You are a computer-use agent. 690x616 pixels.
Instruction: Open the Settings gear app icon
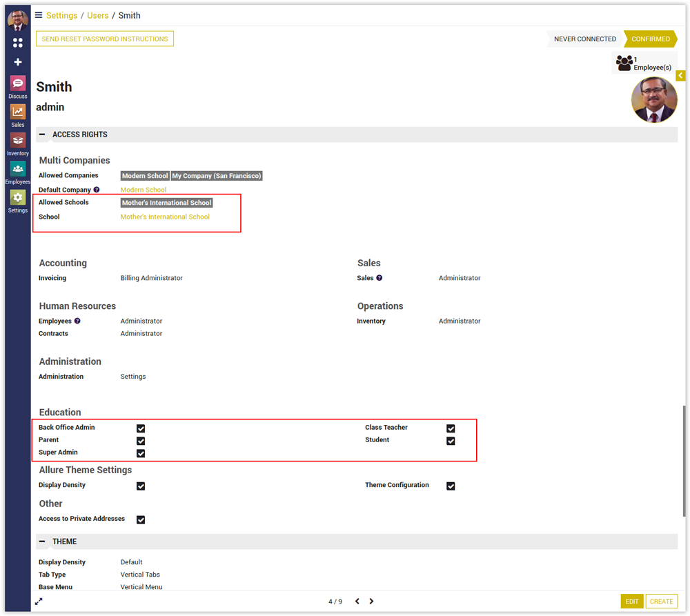[18, 197]
